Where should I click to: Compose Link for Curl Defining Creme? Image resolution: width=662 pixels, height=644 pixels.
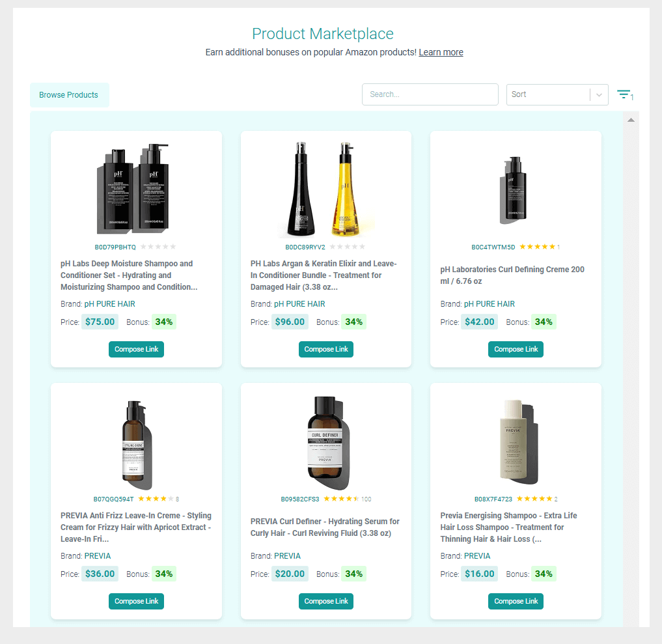coord(516,349)
